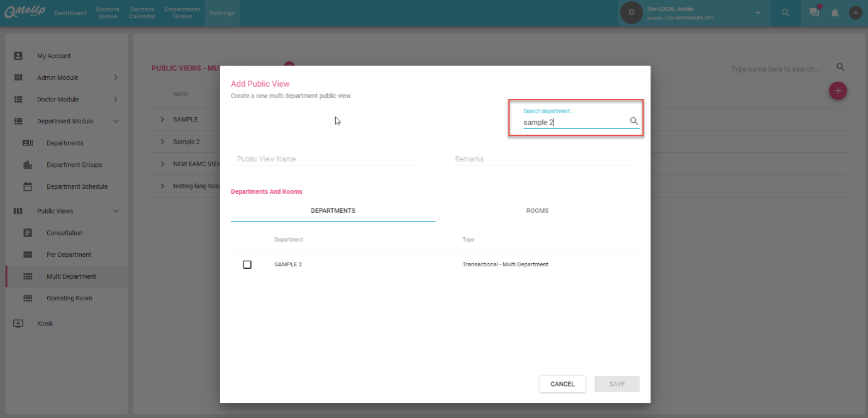
Task: Click the search magnifier in department search field
Action: pyautogui.click(x=634, y=121)
